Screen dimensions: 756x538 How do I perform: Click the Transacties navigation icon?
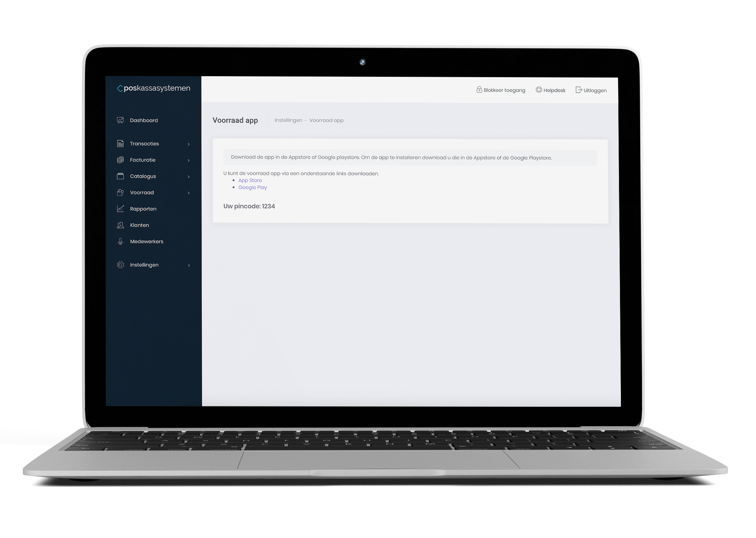[120, 143]
